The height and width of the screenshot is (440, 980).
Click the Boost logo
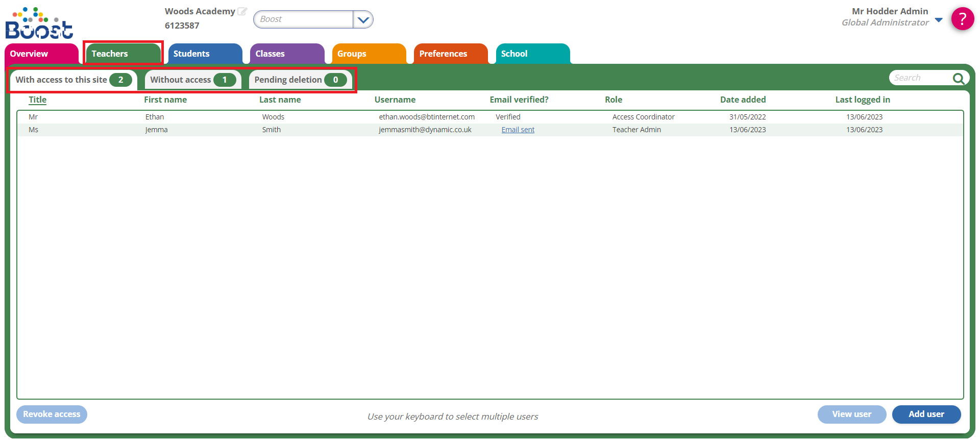(39, 23)
